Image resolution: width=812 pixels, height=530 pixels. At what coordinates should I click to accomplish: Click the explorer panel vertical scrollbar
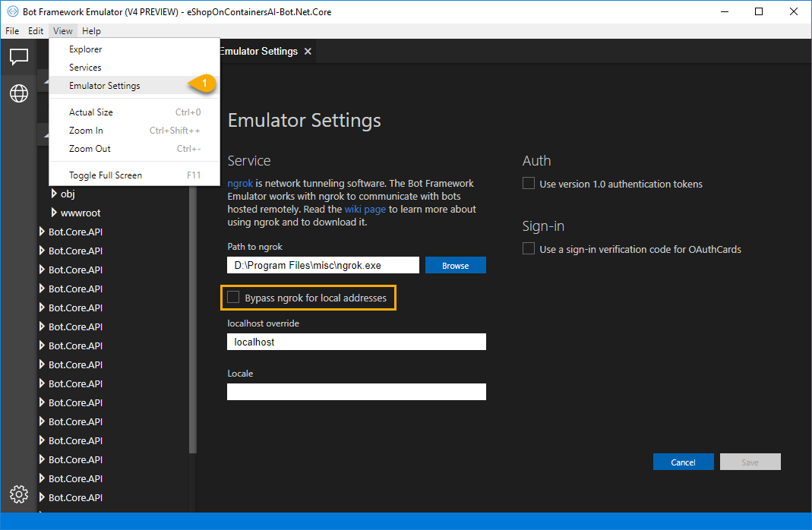[x=193, y=320]
